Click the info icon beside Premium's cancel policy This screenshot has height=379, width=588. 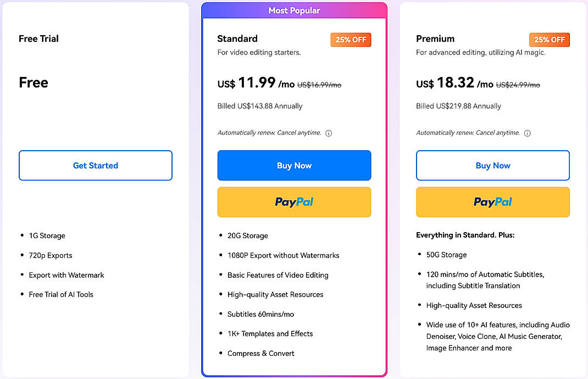[x=527, y=133]
